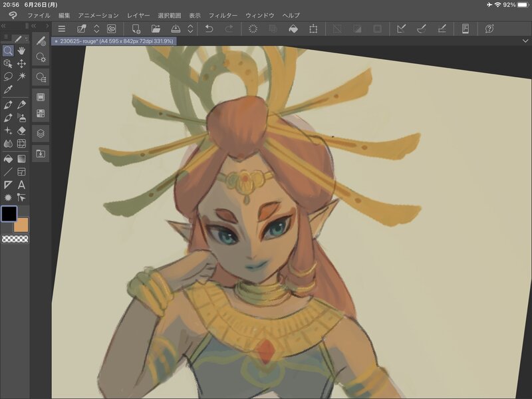Collapse the second palette dock double-arrow
The image size is (532, 399).
tap(34, 26)
